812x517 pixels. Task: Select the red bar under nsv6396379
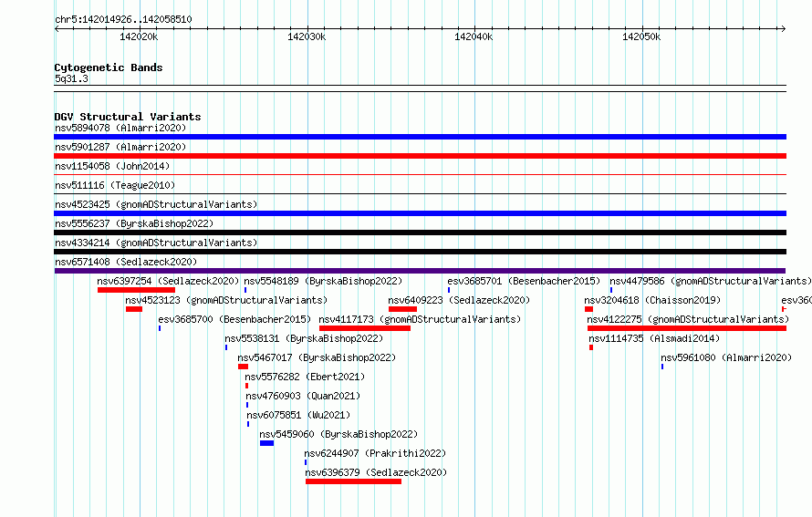point(353,481)
